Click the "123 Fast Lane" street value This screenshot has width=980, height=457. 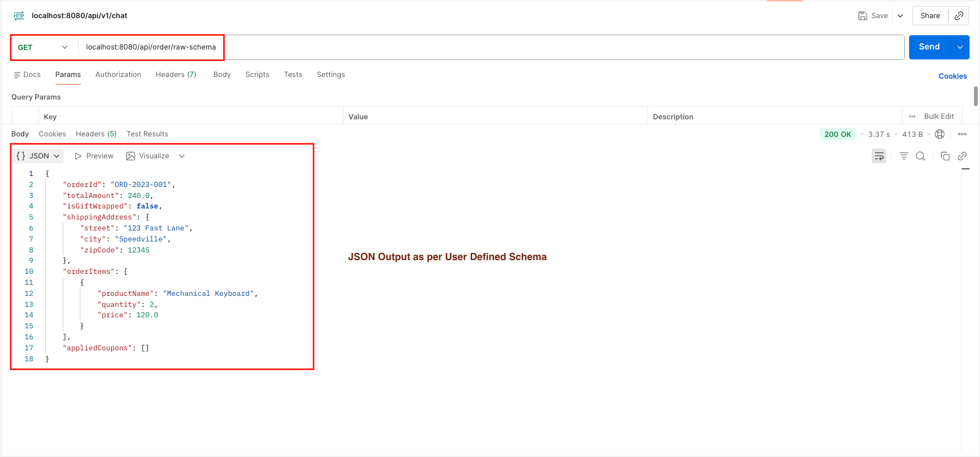tap(156, 228)
